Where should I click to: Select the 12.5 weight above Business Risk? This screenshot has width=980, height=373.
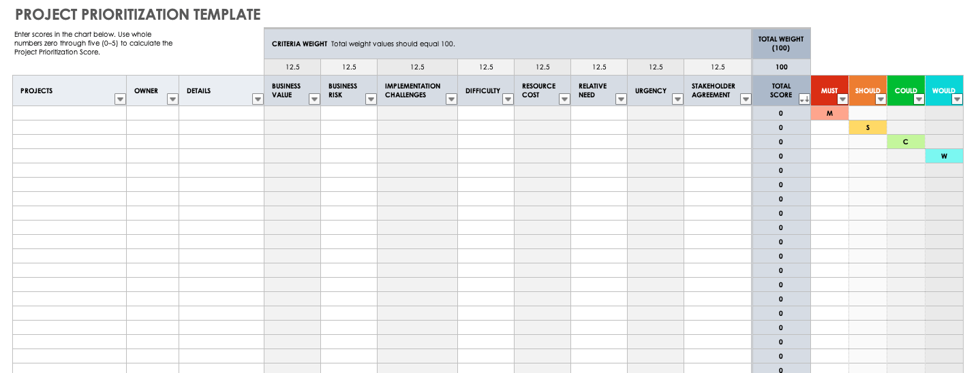tap(349, 67)
